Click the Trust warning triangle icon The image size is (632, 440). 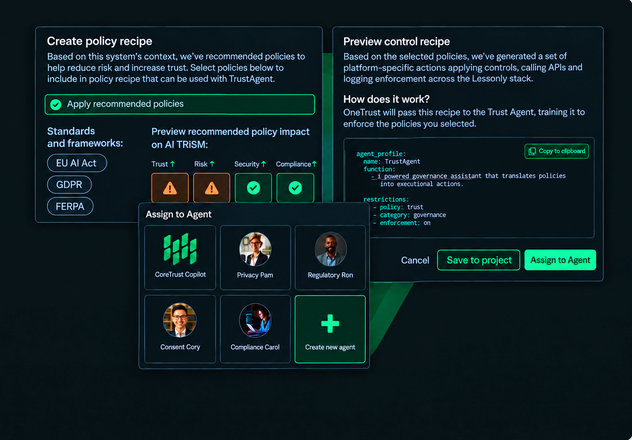pos(170,188)
